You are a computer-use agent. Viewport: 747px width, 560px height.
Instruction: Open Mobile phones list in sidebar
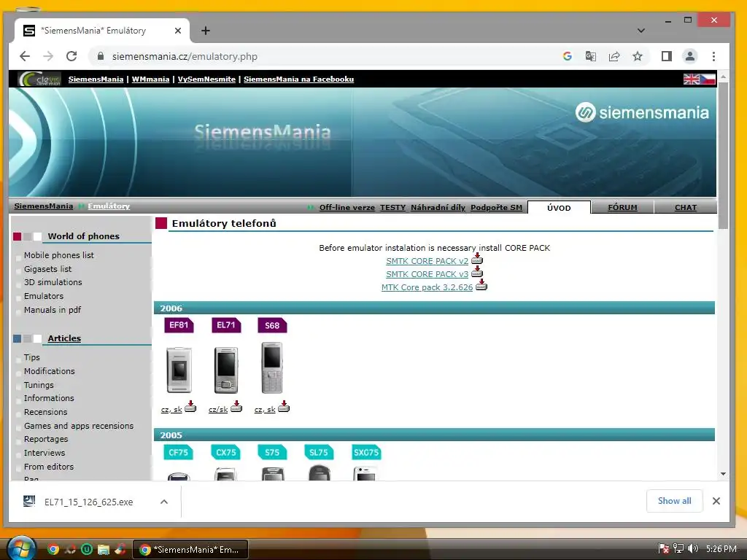(59, 255)
